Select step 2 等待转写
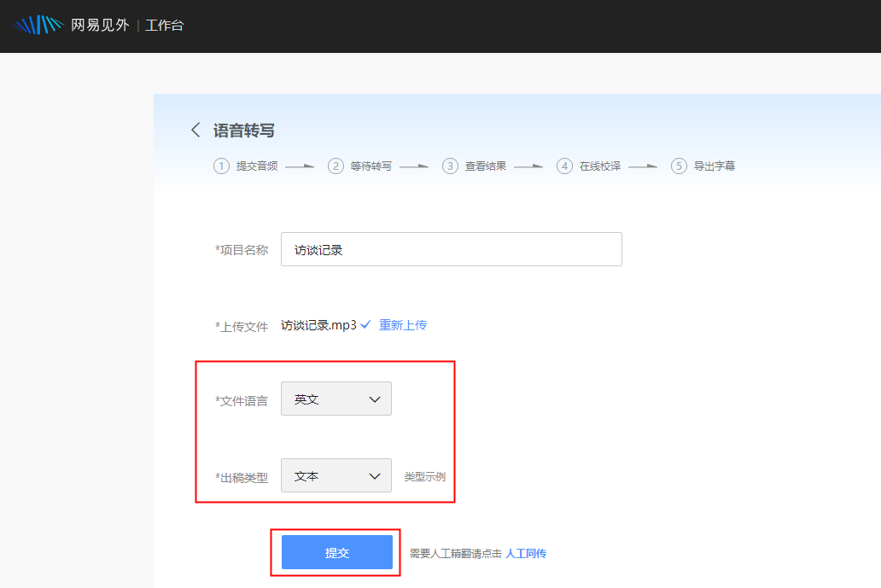This screenshot has width=881, height=588. click(x=359, y=166)
